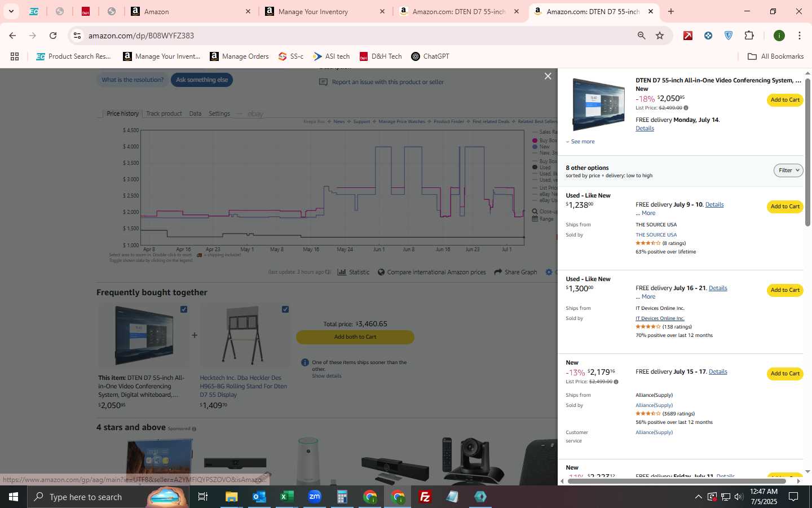The height and width of the screenshot is (508, 812).
Task: Open the Chrome profile avatar
Action: point(779,36)
